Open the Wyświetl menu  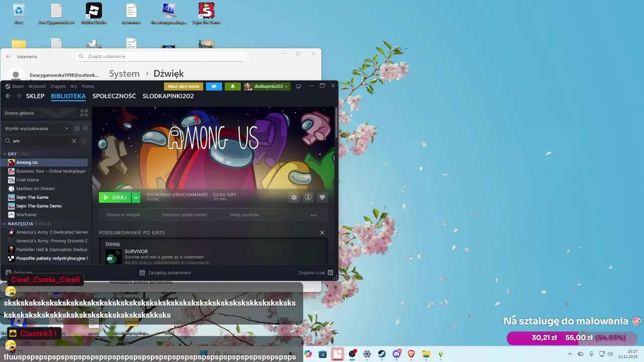37,86
